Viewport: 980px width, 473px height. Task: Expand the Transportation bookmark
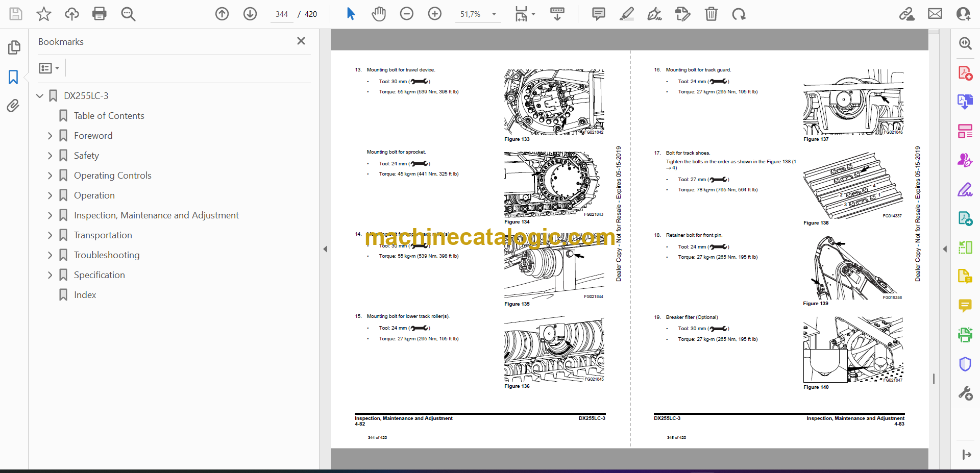pos(50,235)
